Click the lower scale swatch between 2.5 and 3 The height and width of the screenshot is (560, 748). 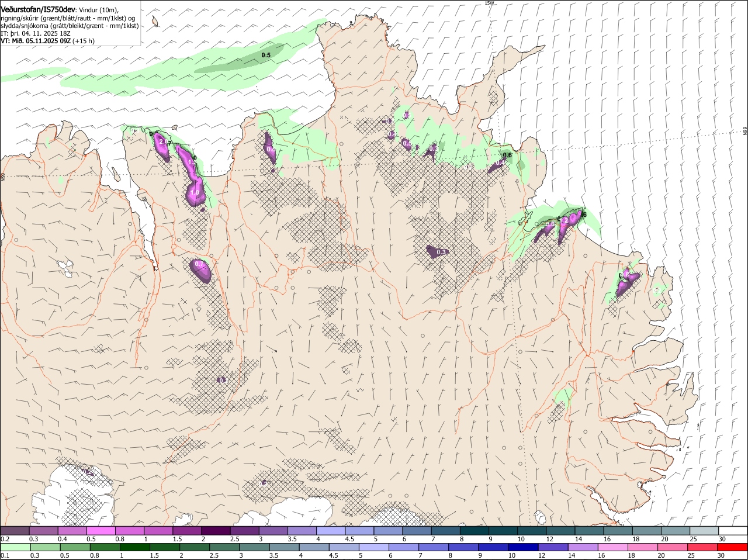click(x=225, y=548)
